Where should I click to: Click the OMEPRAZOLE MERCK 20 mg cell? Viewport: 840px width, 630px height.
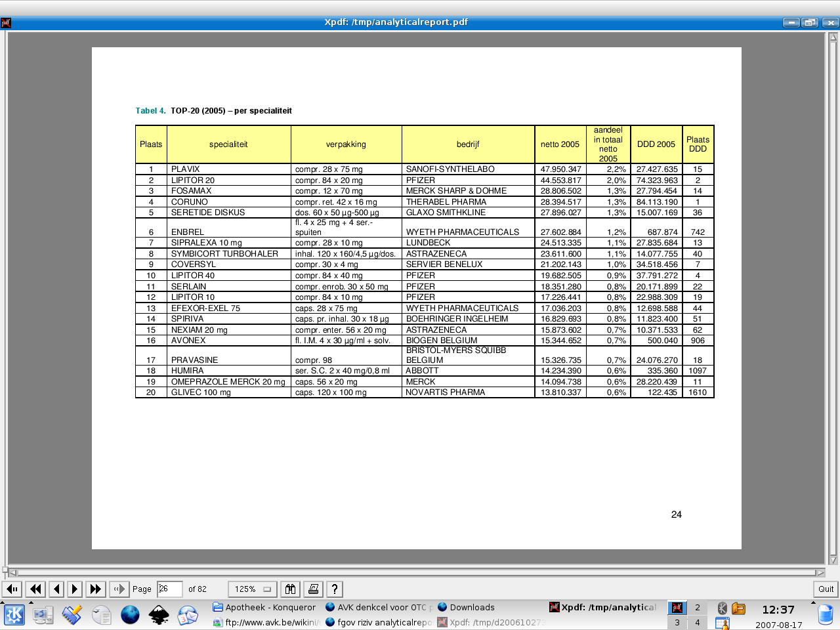tap(228, 382)
